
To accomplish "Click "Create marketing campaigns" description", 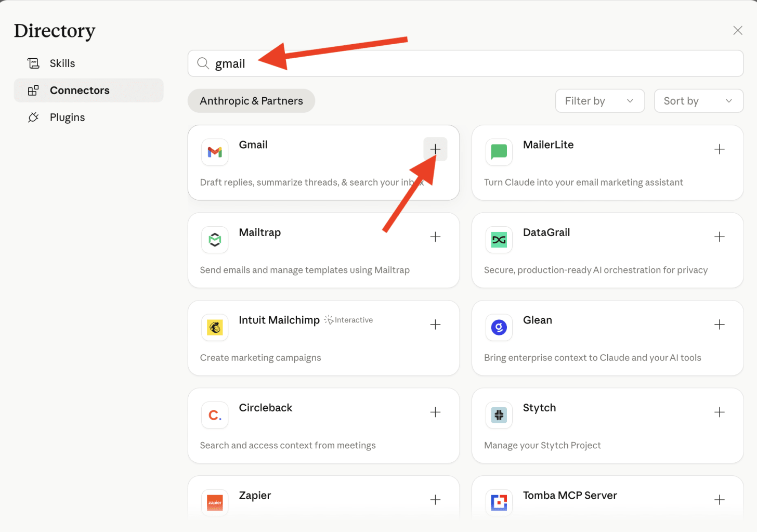I will point(260,358).
